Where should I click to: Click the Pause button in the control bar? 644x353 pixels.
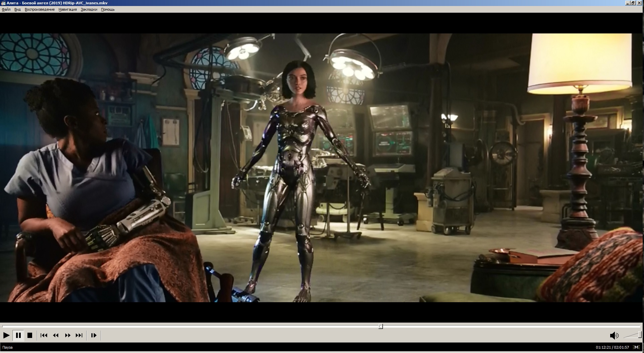coord(18,335)
